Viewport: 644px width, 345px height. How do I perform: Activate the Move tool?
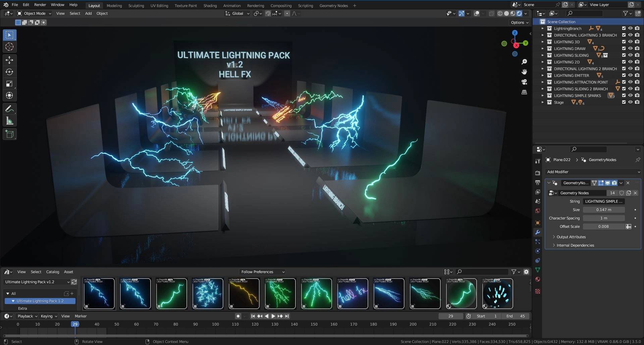9,60
